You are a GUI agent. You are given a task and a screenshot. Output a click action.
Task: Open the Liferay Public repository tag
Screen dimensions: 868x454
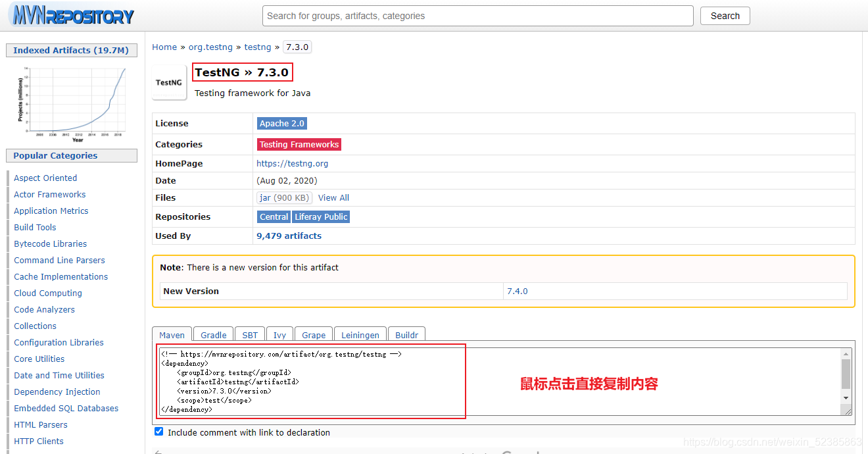[x=321, y=216]
